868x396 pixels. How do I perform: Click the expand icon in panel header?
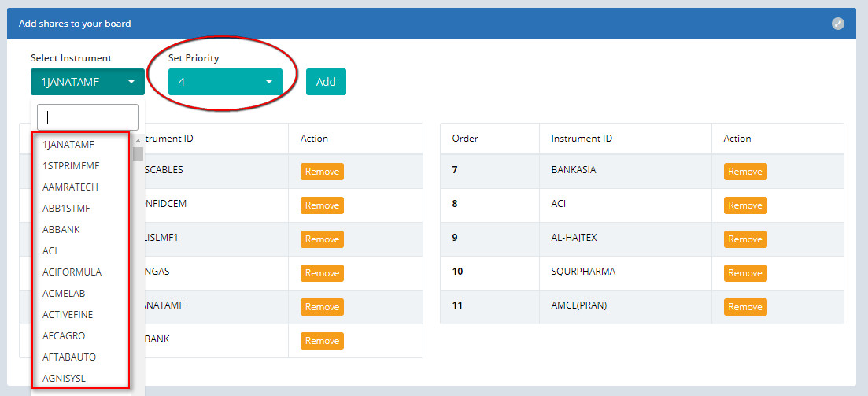838,24
